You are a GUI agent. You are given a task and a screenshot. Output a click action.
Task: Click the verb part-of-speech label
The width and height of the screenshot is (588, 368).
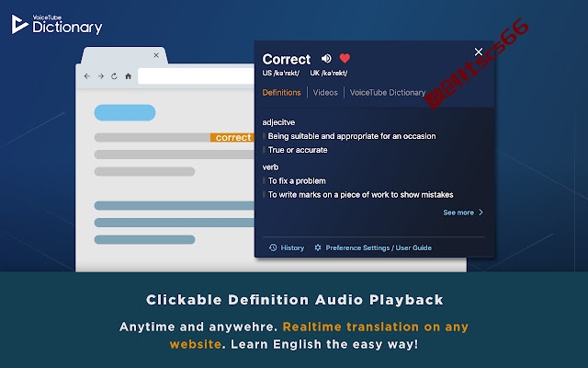(x=270, y=167)
